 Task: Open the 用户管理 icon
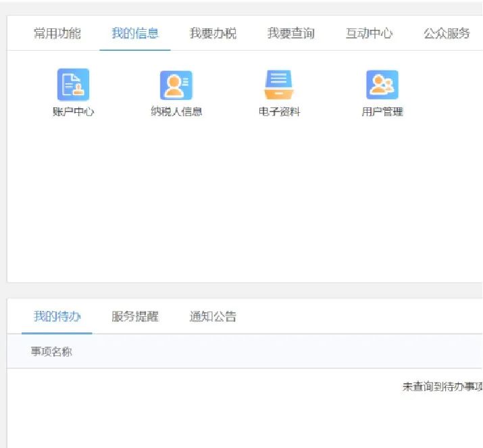[382, 84]
